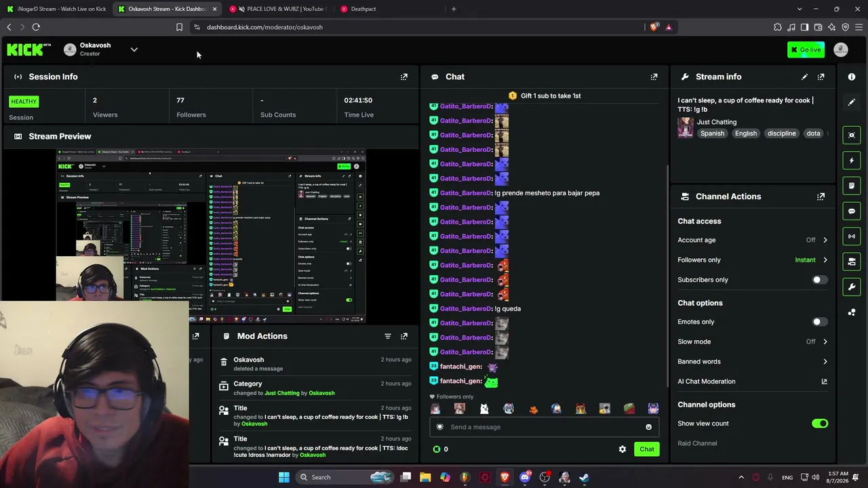
Task: Select the discipline stream tag
Action: pyautogui.click(x=781, y=134)
